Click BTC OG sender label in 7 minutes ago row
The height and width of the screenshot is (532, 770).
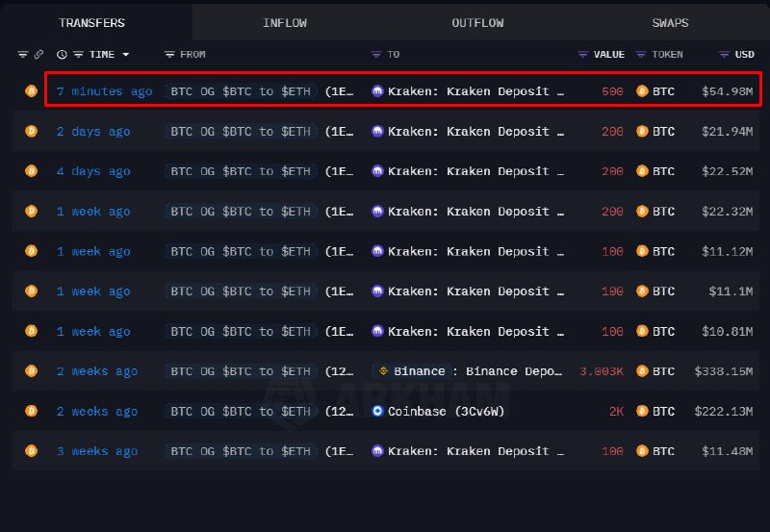(x=241, y=91)
